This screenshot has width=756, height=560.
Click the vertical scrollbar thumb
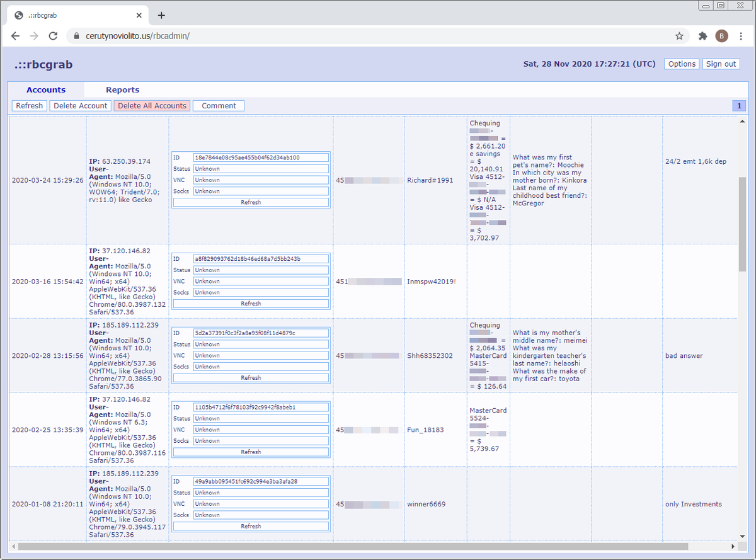[742, 224]
